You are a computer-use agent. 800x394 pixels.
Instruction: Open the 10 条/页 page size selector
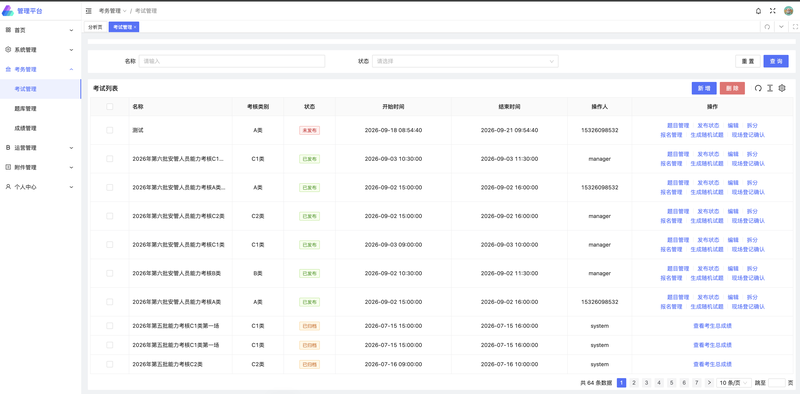(734, 383)
